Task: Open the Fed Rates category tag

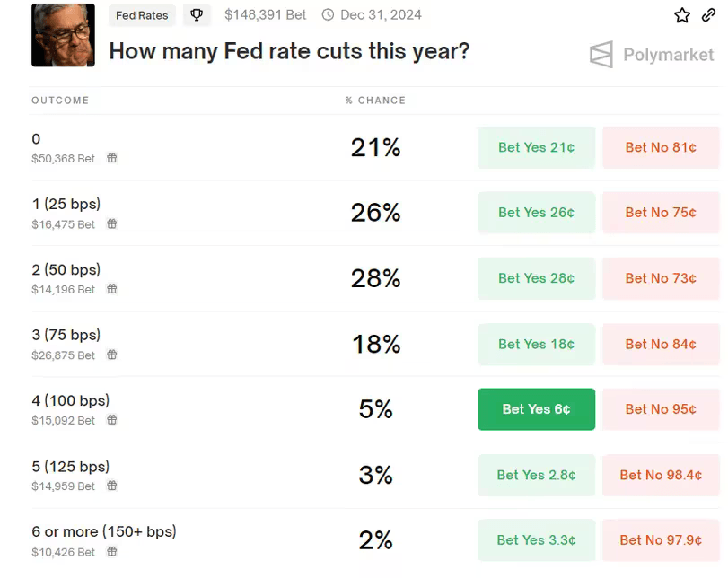Action: click(x=142, y=15)
